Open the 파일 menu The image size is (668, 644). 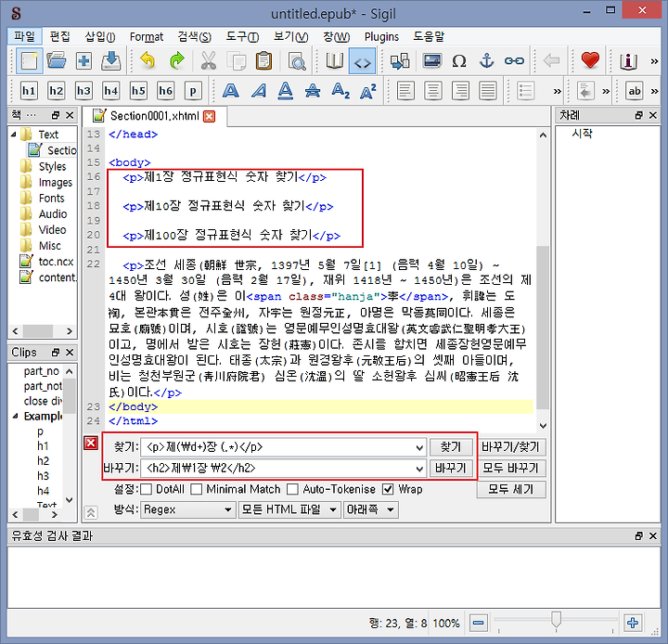[25, 36]
